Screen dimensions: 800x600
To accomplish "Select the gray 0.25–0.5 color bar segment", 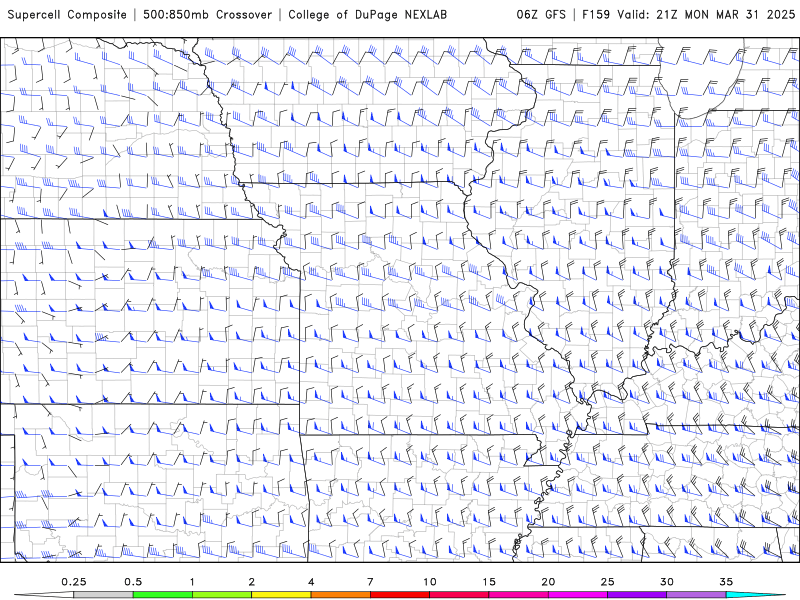I will (x=103, y=595).
